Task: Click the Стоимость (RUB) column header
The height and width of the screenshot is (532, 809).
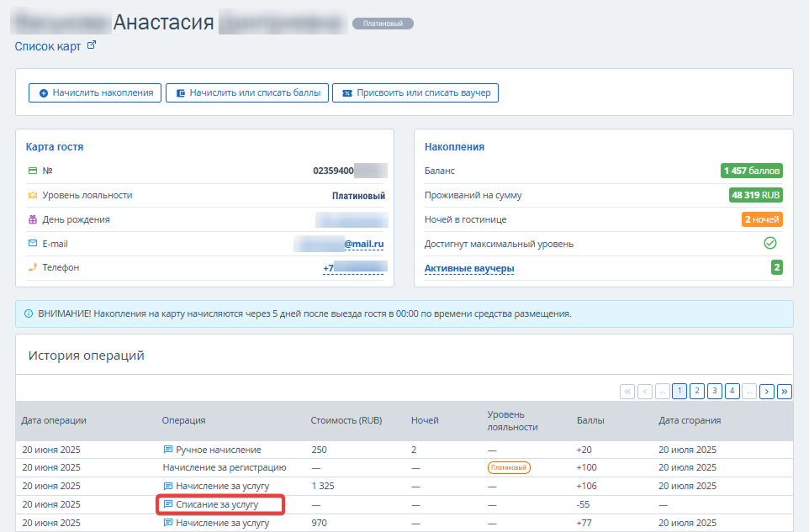Action: [346, 421]
